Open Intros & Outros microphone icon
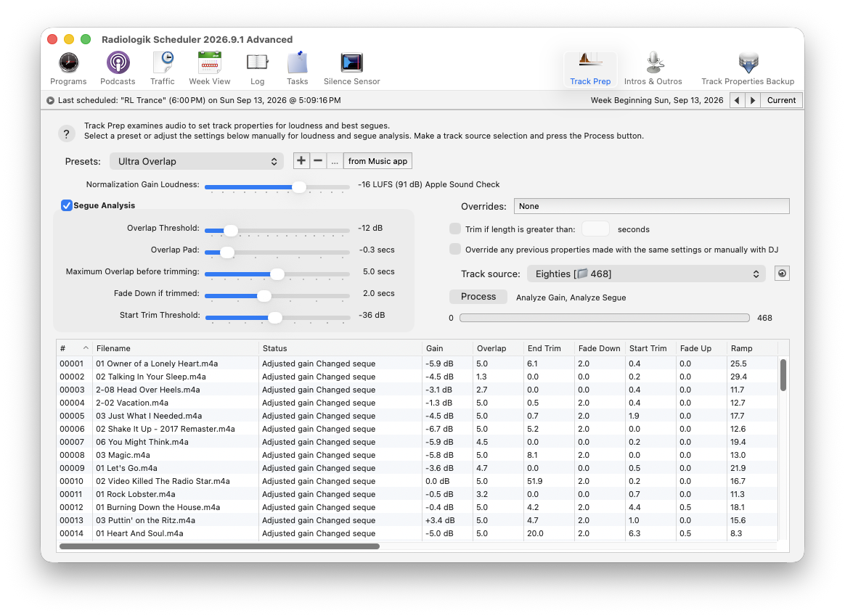This screenshot has height=616, width=845. [x=653, y=68]
